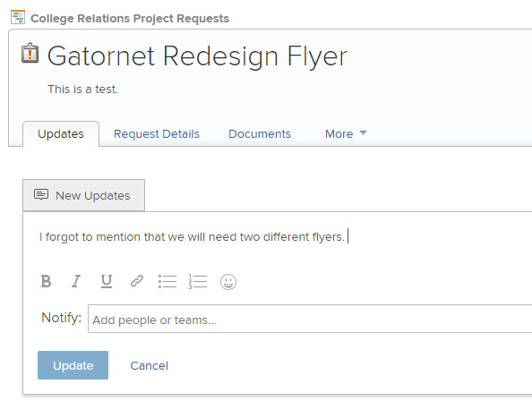The image size is (532, 418).
Task: Select the Updates tab
Action: coord(61,134)
